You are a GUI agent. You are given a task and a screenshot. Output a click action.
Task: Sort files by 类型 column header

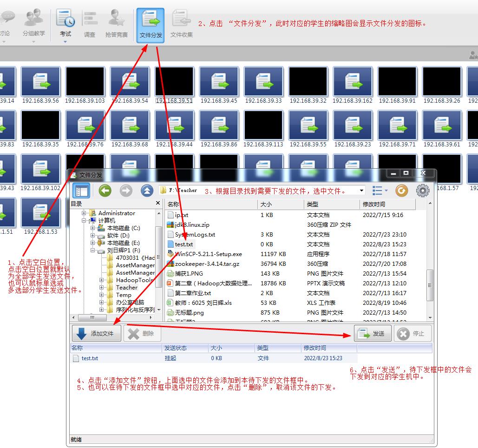[332, 204]
